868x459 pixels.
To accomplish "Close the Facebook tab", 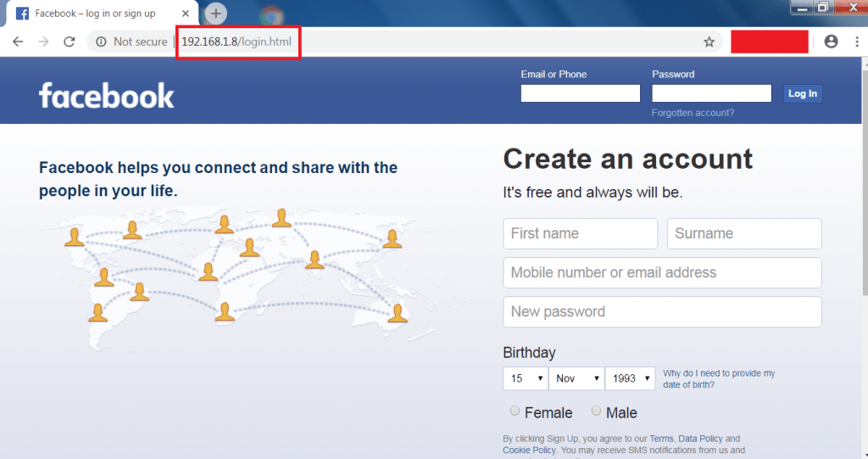I will [x=186, y=14].
